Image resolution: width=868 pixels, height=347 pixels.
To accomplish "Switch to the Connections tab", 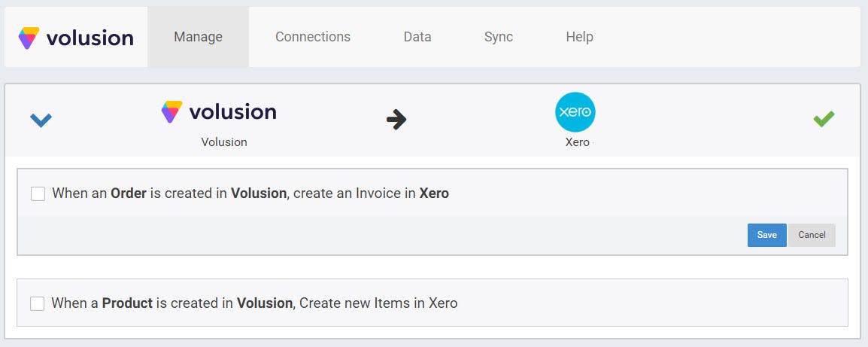I will point(313,37).
